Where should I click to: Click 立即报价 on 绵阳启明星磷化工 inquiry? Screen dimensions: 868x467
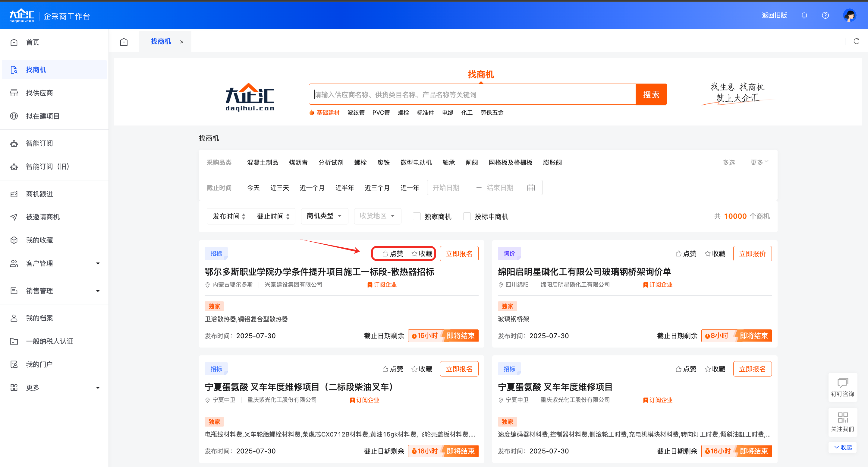(x=752, y=254)
